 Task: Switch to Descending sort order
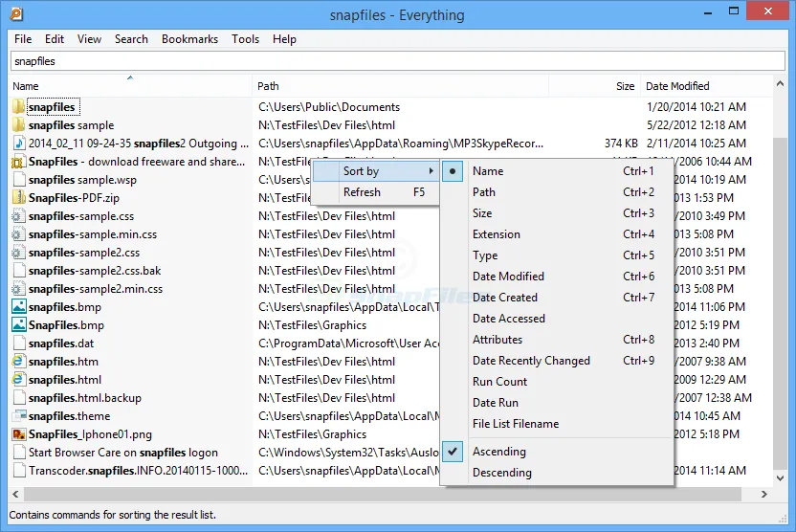(x=558, y=472)
